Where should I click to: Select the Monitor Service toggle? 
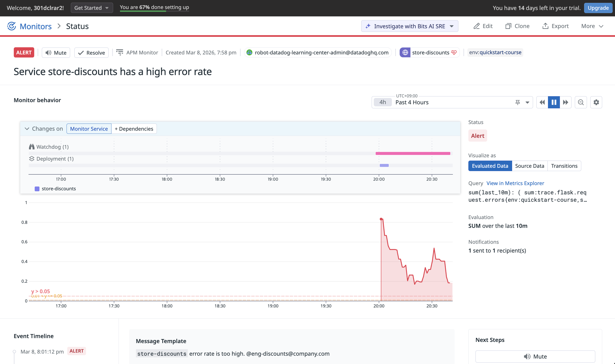tap(89, 129)
